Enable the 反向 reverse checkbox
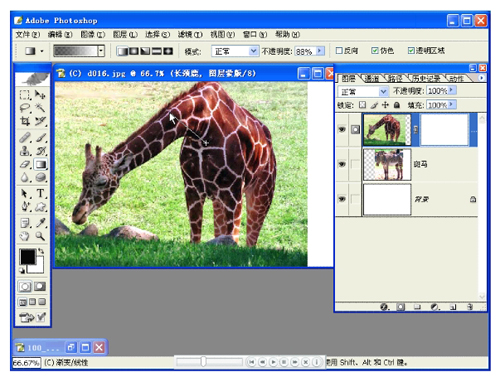The image size is (500, 377). coord(339,50)
